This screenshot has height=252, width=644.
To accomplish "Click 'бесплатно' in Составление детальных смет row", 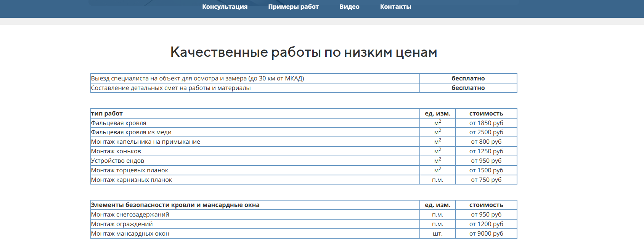I will point(468,88).
